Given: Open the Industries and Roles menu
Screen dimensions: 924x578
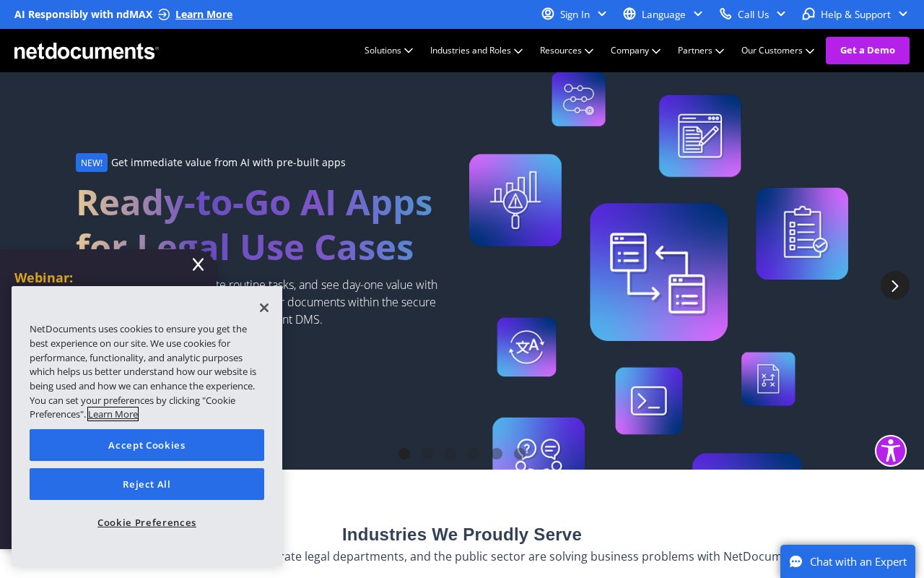Looking at the screenshot, I should tap(476, 51).
